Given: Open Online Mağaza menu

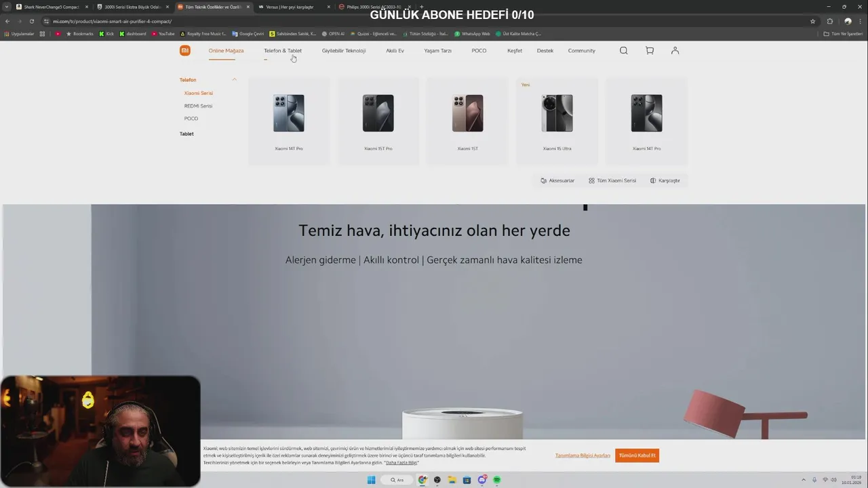Looking at the screenshot, I should point(226,51).
